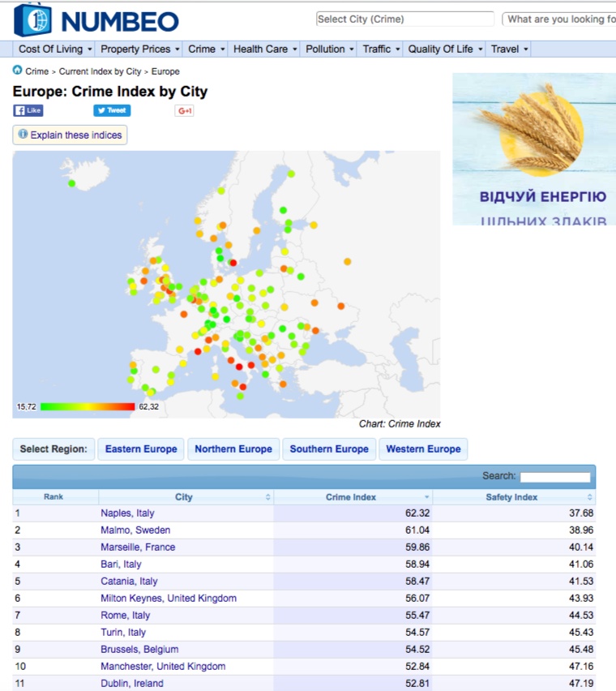Click safety index value 38.96
The height and width of the screenshot is (691, 616).
[x=581, y=530]
